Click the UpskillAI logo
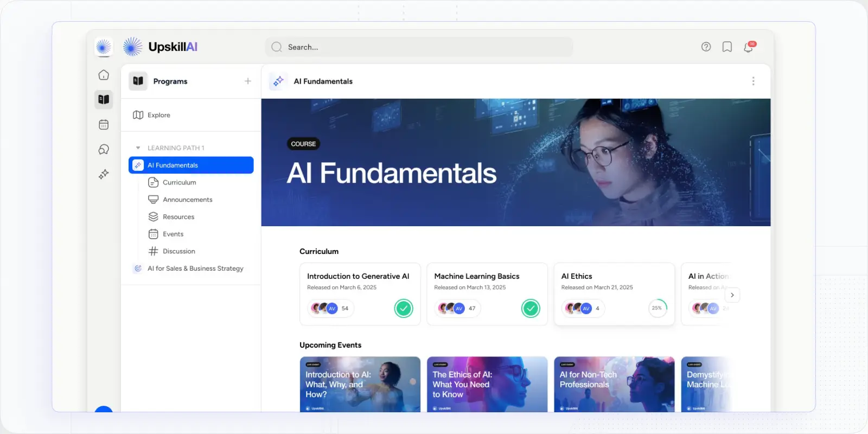 (x=160, y=47)
